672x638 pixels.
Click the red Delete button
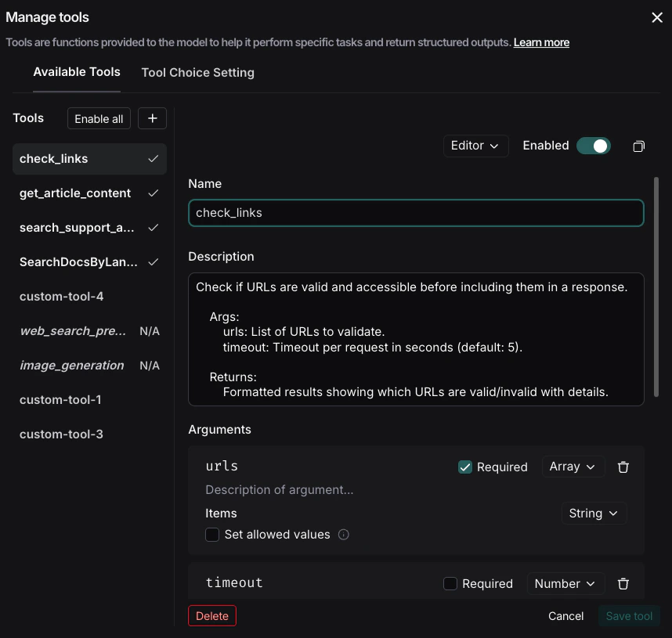(x=211, y=616)
